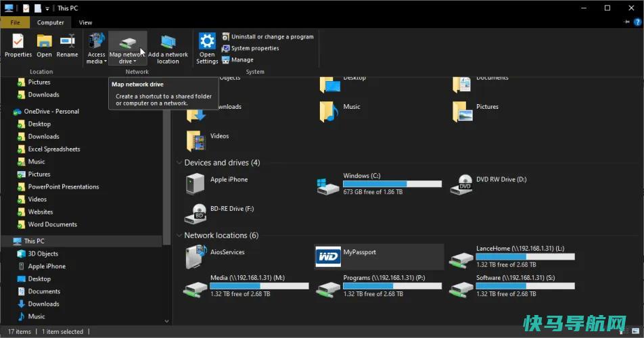Click the This PC title bar icon

(x=9, y=8)
